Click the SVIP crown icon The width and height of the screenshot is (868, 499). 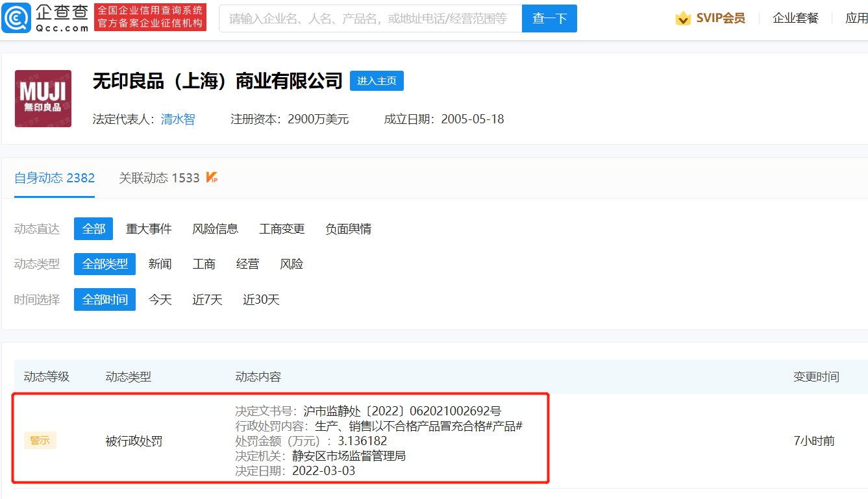point(683,18)
